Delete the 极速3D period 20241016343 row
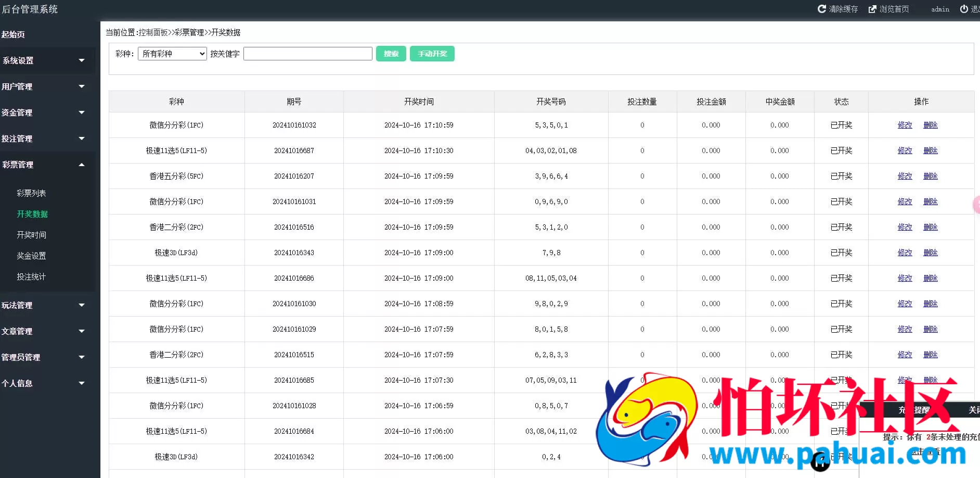The image size is (980, 478). 930,253
